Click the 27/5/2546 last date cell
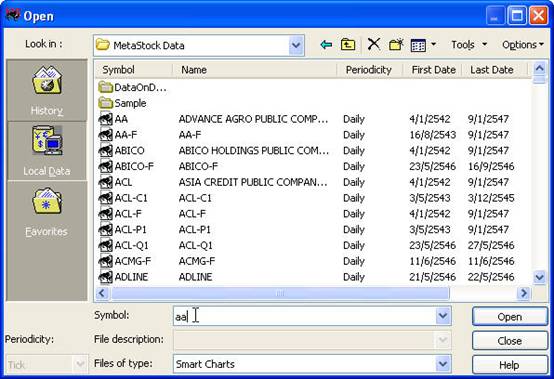 coord(491,245)
